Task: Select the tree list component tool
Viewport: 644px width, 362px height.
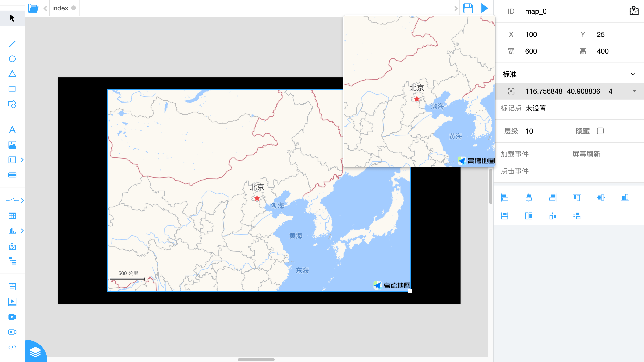Action: pyautogui.click(x=12, y=261)
